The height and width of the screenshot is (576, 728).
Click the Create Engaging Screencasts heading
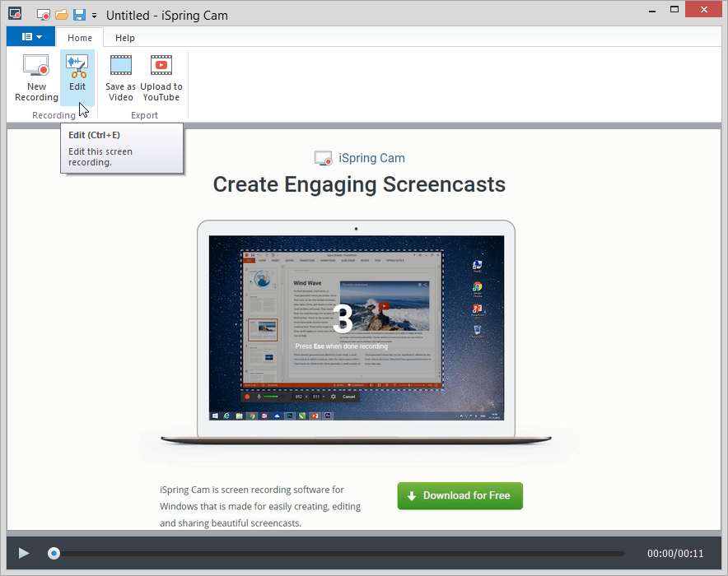click(359, 184)
